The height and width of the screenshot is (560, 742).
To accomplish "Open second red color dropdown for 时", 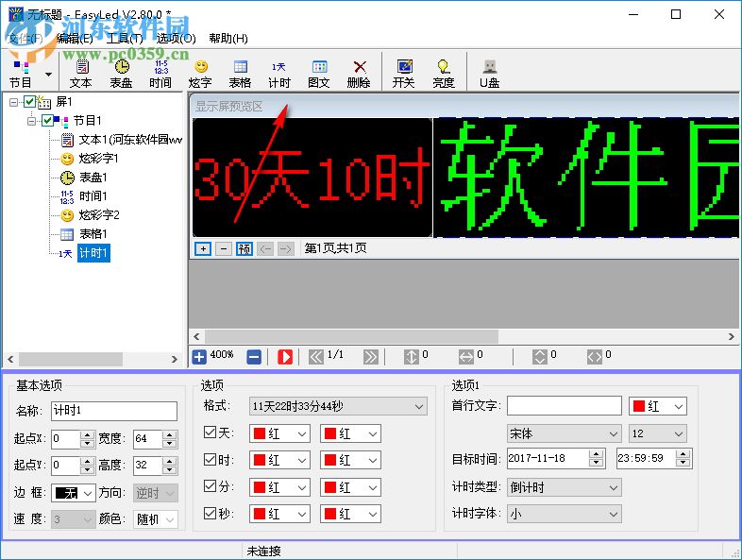I will click(350, 460).
